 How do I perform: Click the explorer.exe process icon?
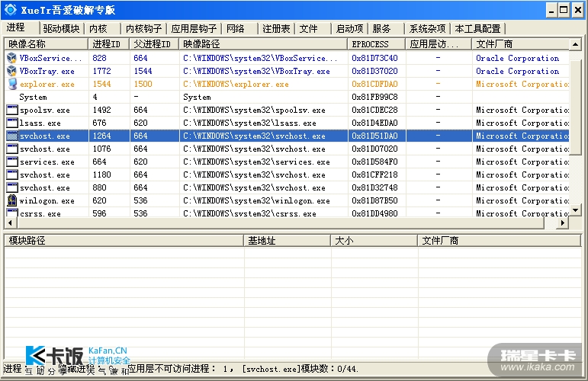11,84
